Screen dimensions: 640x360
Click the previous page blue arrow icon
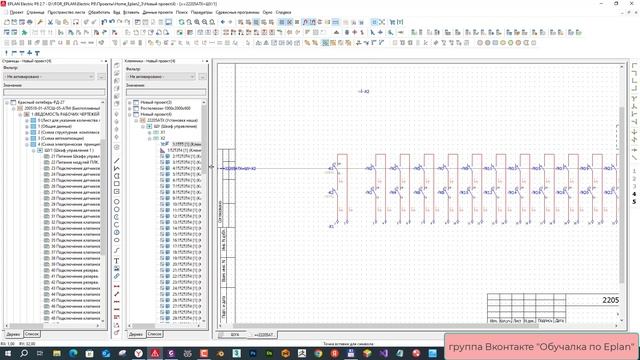pos(222,22)
